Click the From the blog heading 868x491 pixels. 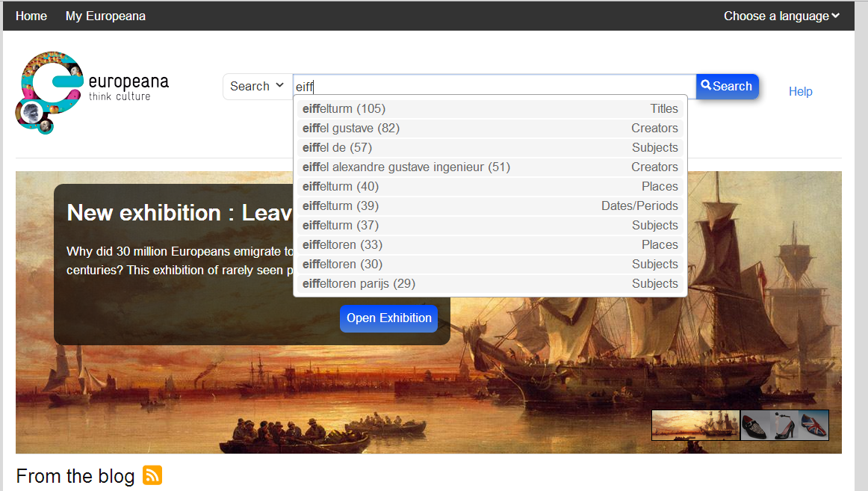(x=75, y=476)
